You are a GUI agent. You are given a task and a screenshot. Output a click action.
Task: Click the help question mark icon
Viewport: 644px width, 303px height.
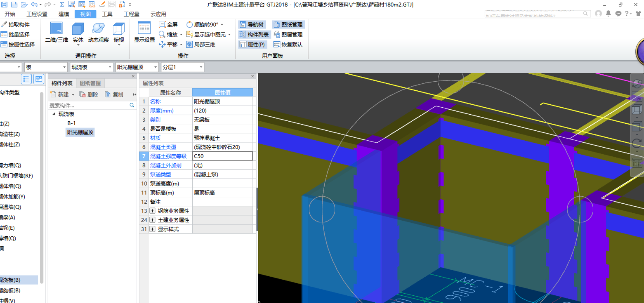[x=627, y=13]
